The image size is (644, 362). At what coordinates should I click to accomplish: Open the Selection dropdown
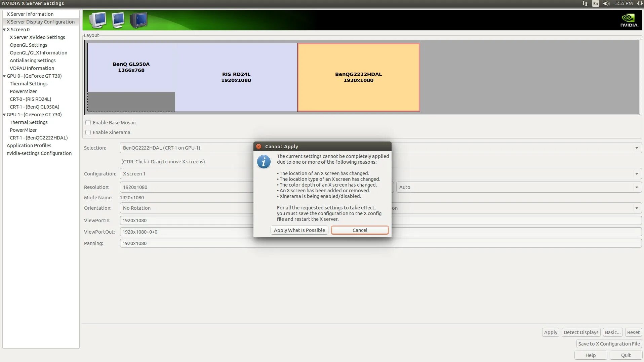pyautogui.click(x=381, y=148)
